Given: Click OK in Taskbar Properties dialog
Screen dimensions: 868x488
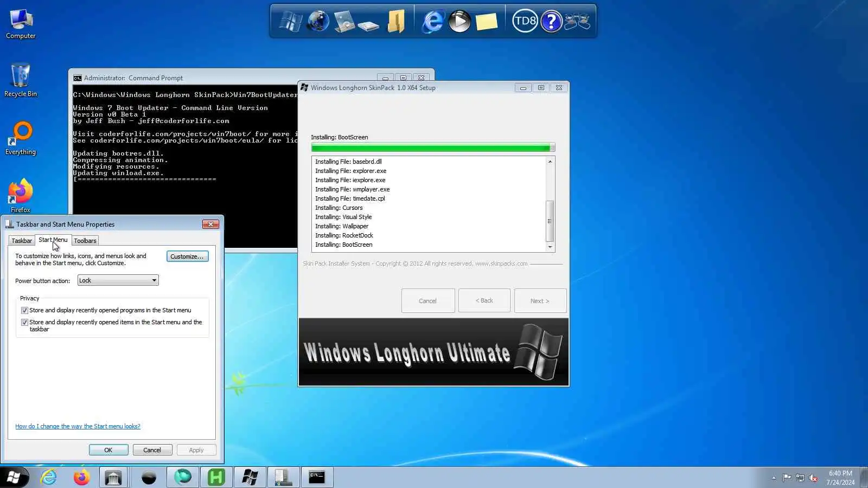Looking at the screenshot, I should (x=108, y=450).
